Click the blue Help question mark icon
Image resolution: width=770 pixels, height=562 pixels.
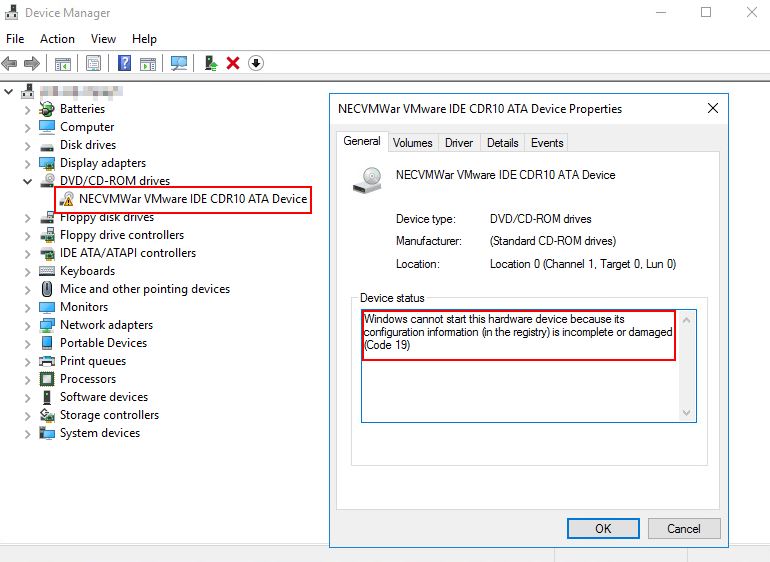point(125,63)
